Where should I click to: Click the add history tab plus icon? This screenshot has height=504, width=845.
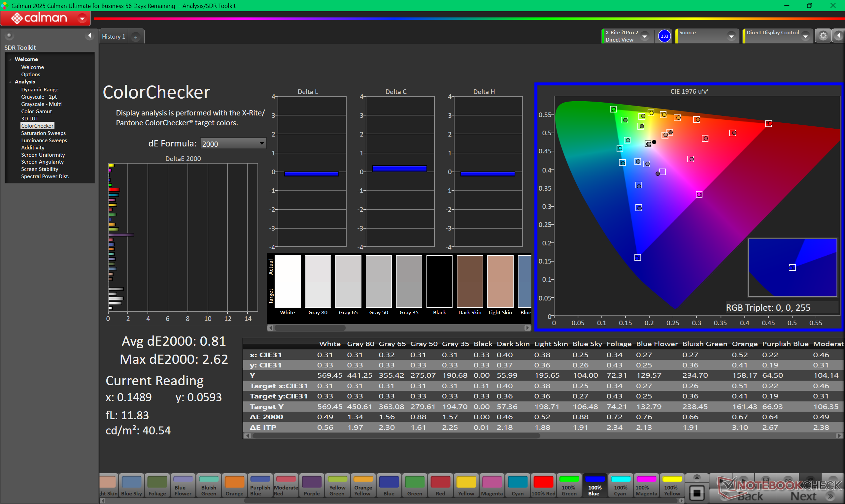[x=136, y=37]
